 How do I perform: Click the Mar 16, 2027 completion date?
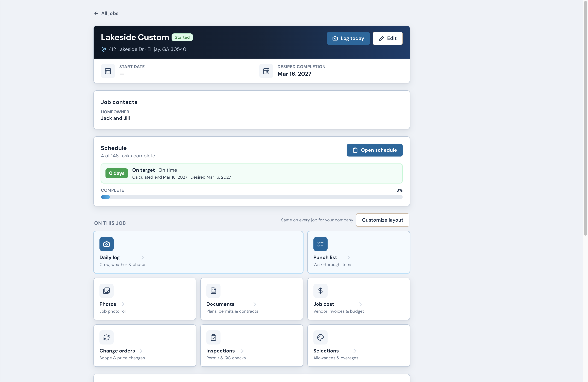[294, 74]
